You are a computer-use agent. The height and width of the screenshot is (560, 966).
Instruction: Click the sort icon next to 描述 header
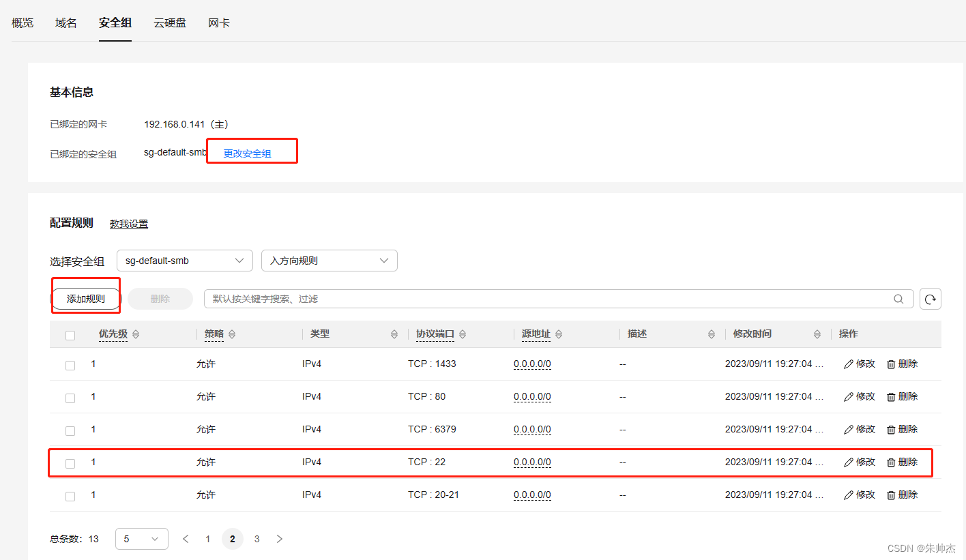pos(712,334)
